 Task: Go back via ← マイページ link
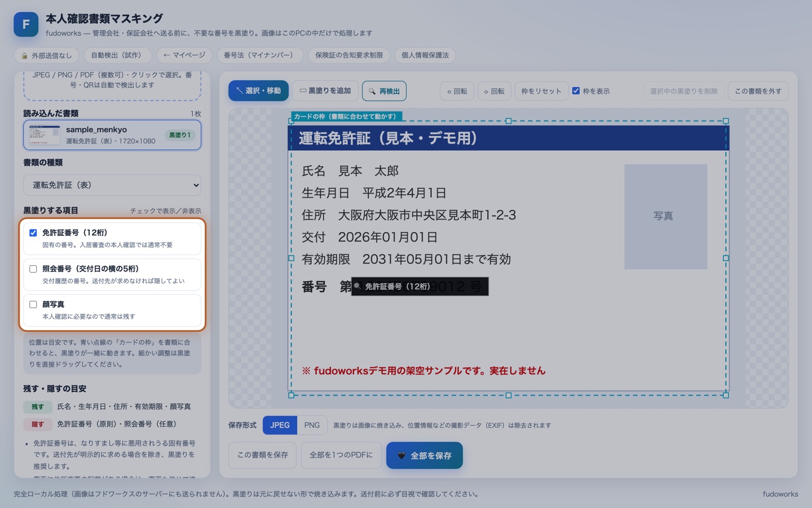pyautogui.click(x=184, y=55)
